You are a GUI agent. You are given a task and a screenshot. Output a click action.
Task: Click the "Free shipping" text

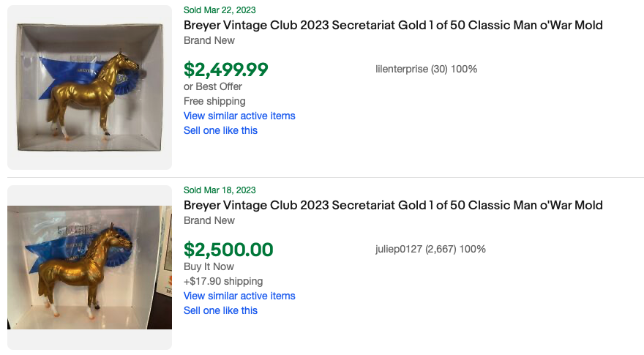214,101
